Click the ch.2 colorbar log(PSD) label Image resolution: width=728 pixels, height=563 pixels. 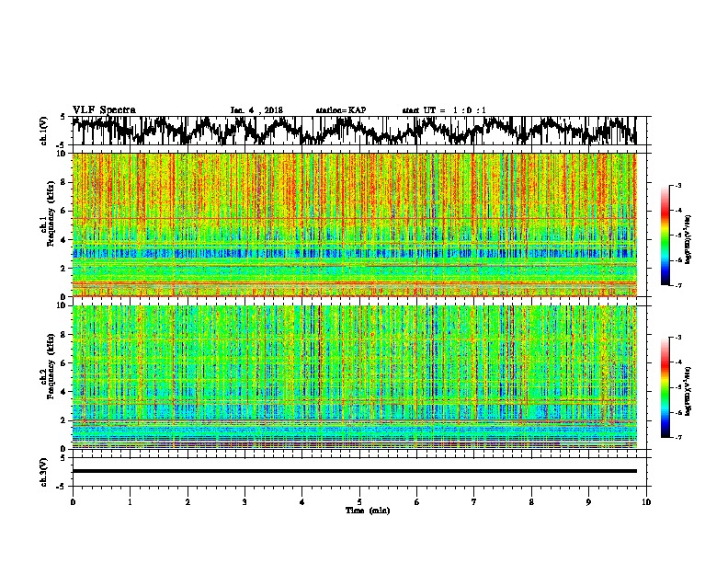pyautogui.click(x=688, y=391)
